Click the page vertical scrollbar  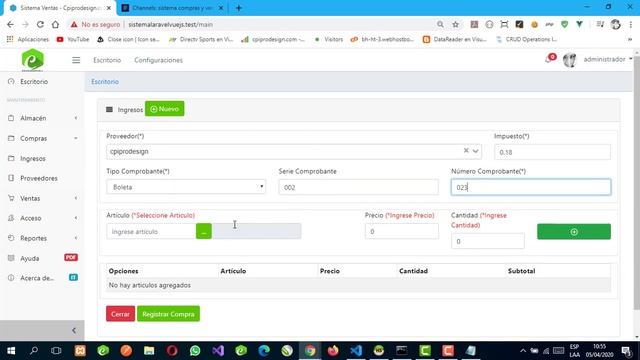click(x=637, y=184)
